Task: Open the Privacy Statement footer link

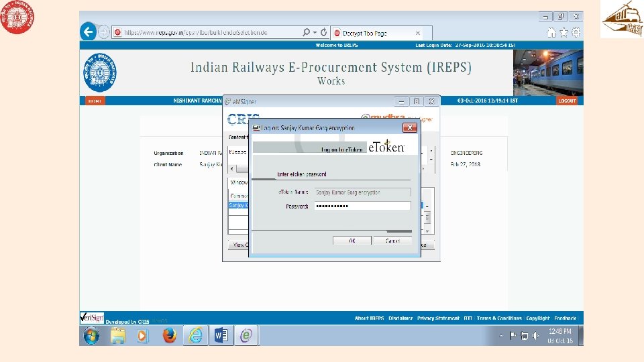Action: pyautogui.click(x=438, y=318)
